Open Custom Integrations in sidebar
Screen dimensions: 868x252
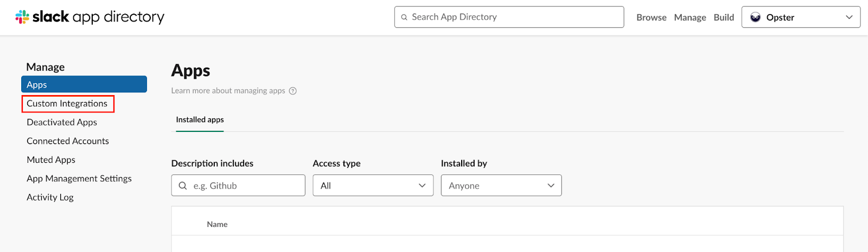(x=67, y=103)
